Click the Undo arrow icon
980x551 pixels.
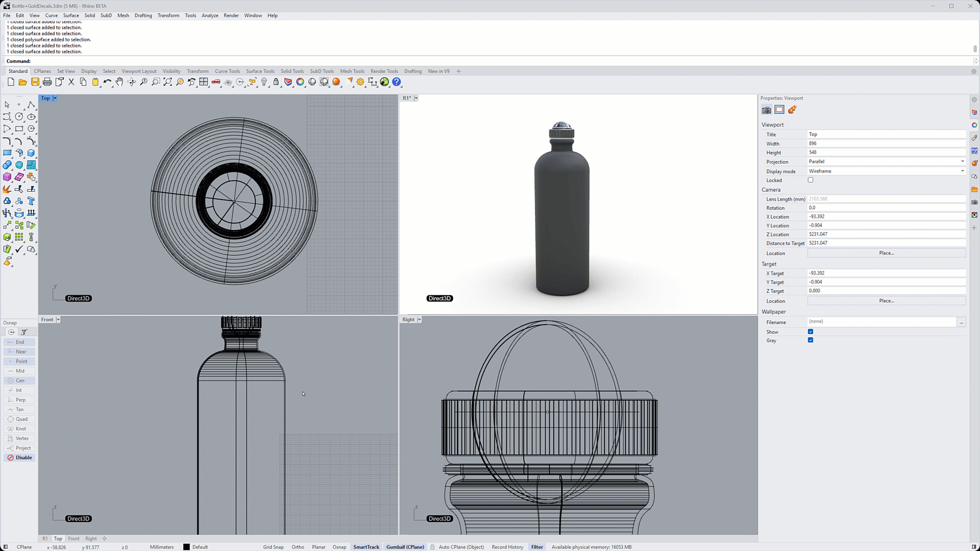107,82
